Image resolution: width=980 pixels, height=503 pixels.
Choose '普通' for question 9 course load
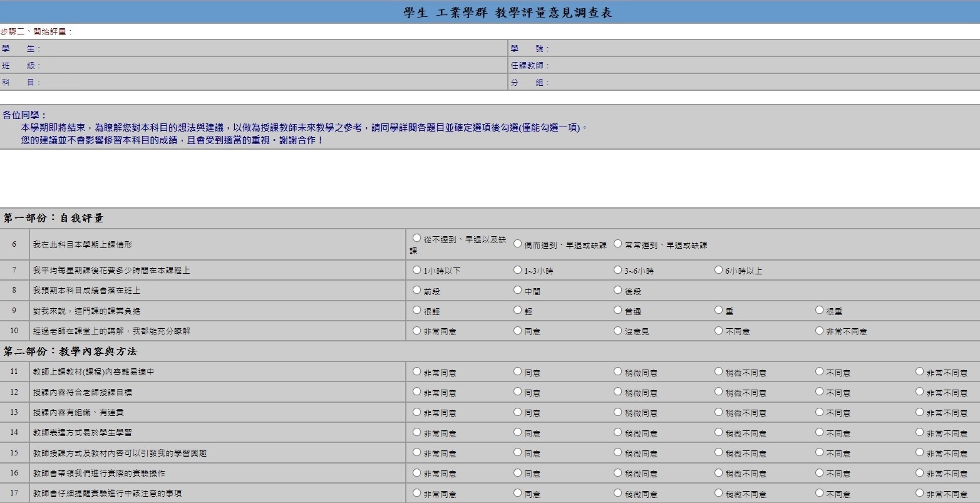[x=618, y=310]
